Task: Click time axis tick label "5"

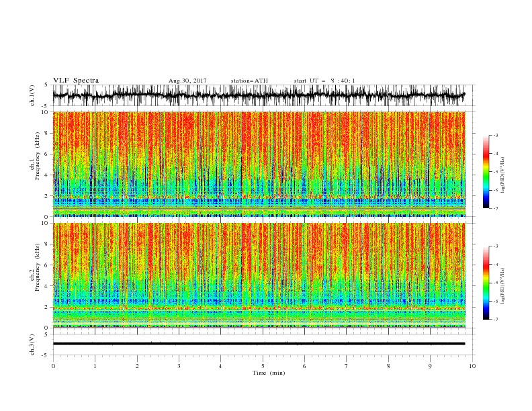Action: click(263, 366)
